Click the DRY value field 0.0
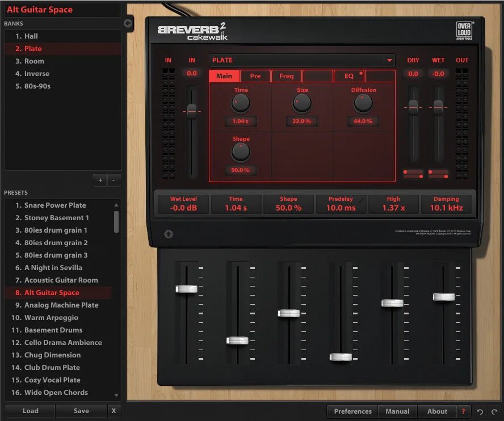The image size is (504, 421). point(413,74)
